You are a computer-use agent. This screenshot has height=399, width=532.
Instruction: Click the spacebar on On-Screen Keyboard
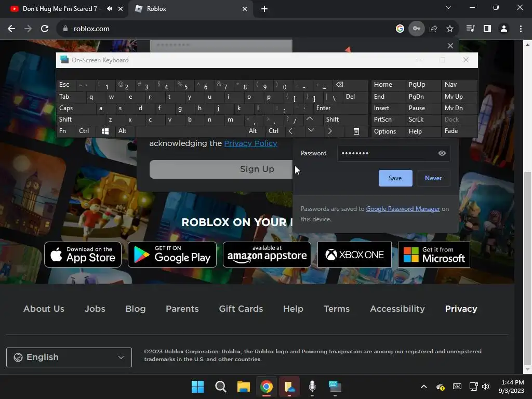point(190,131)
